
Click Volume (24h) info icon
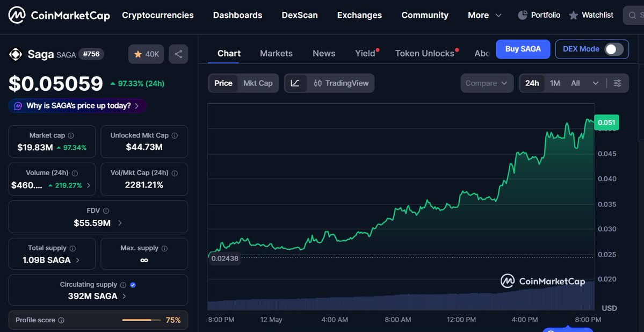pos(75,174)
